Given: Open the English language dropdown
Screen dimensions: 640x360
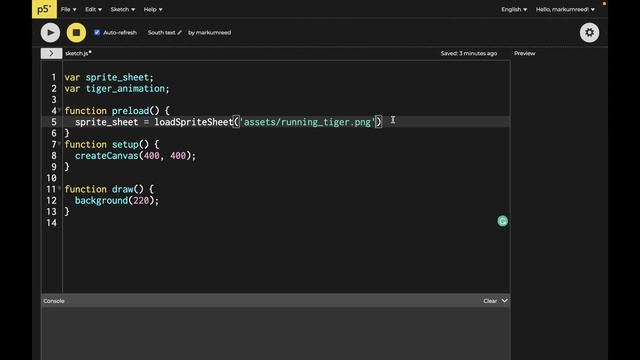Looking at the screenshot, I should 514,9.
